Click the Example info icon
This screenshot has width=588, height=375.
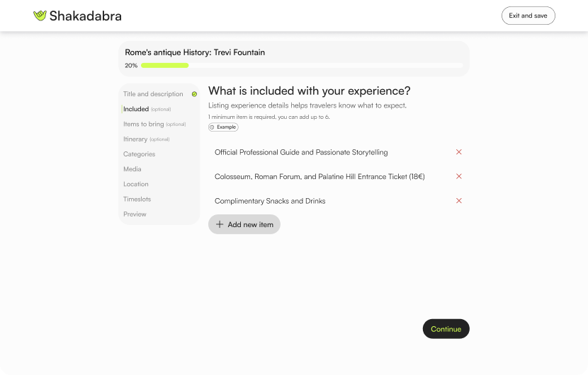pyautogui.click(x=212, y=127)
